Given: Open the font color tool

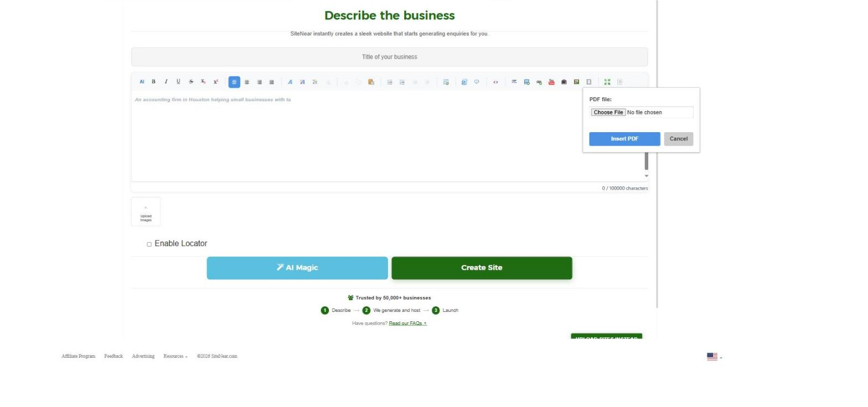Looking at the screenshot, I should [290, 82].
